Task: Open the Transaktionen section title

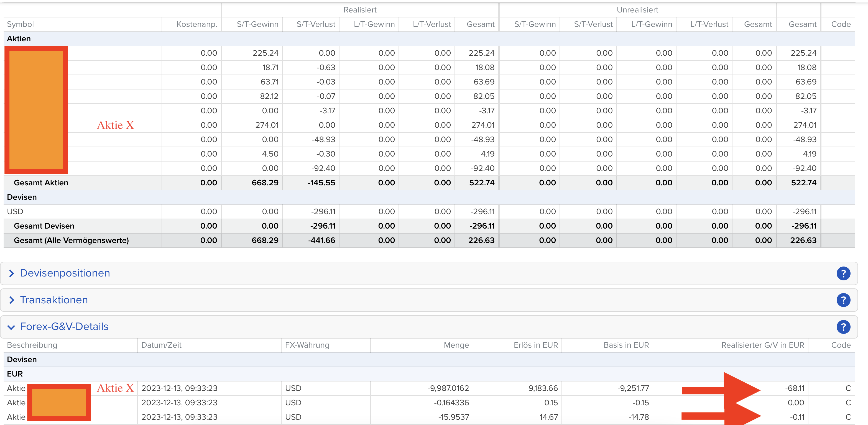Action: pos(54,300)
